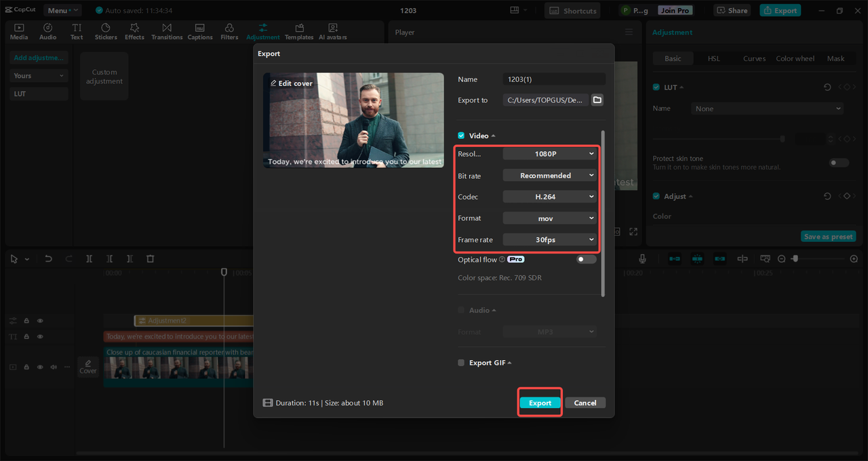Click the timeline zoom slider handle

point(795,259)
